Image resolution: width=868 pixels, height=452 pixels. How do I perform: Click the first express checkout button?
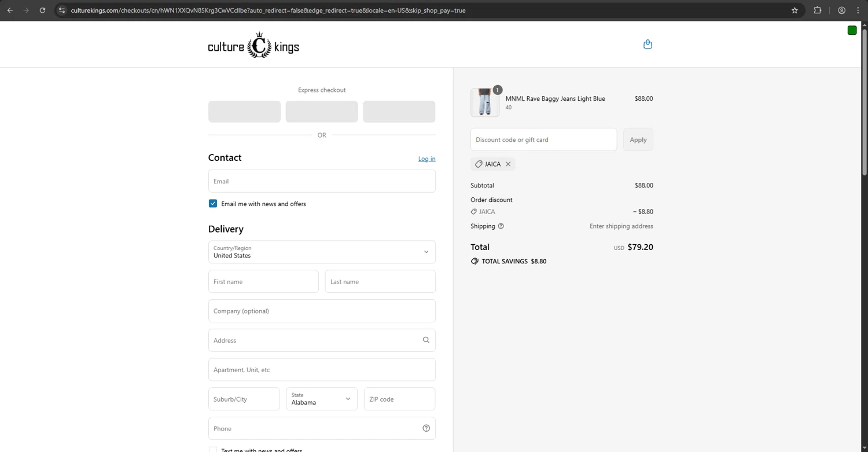pos(244,112)
